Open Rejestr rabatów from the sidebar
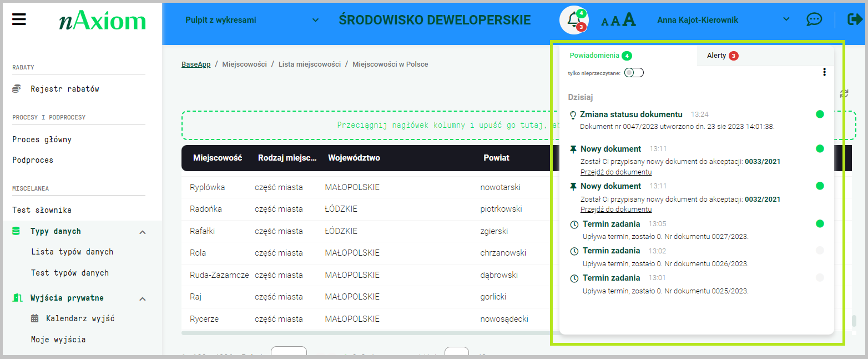The width and height of the screenshot is (868, 359). [x=64, y=89]
